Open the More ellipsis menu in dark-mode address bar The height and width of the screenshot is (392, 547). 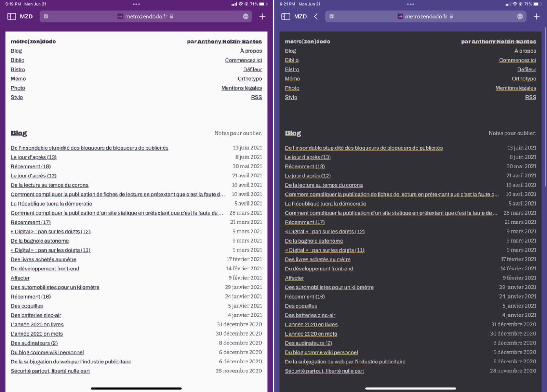tap(520, 16)
